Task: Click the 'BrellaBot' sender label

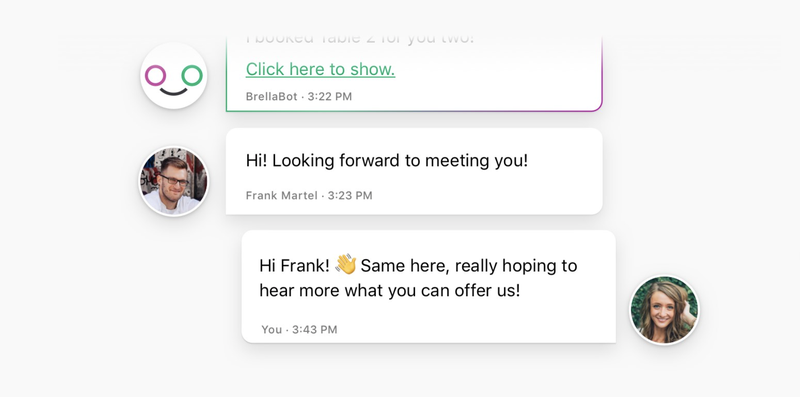Action: [x=271, y=96]
